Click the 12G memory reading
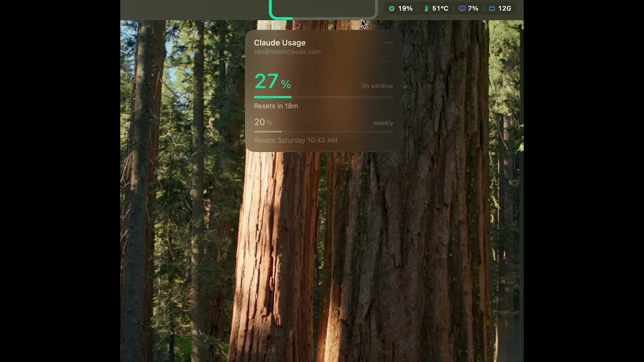 [x=505, y=9]
